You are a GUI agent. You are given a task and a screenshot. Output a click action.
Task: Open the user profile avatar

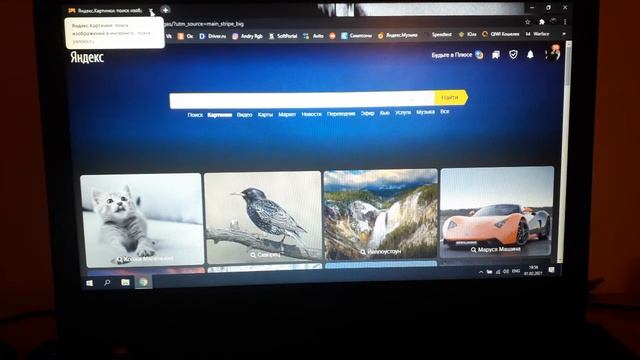coord(553,53)
